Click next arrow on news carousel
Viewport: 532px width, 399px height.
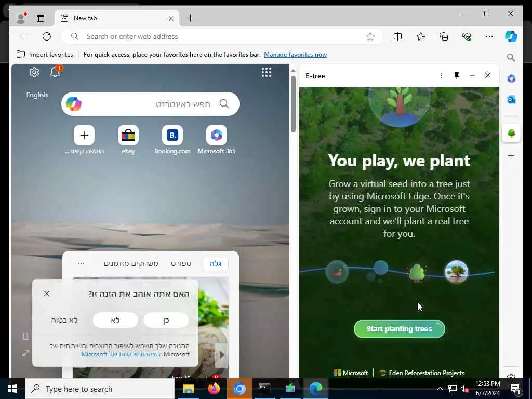[x=221, y=355]
